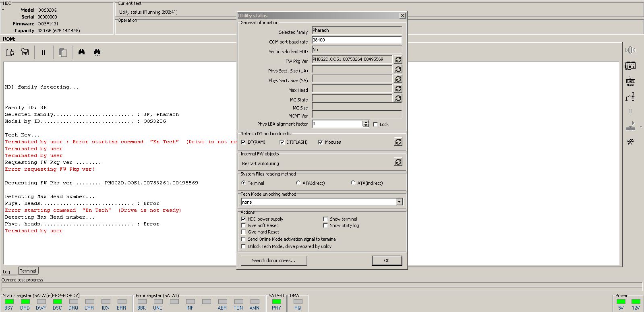
Task: Open the hammer and wrench tools icon
Action: tap(630, 142)
